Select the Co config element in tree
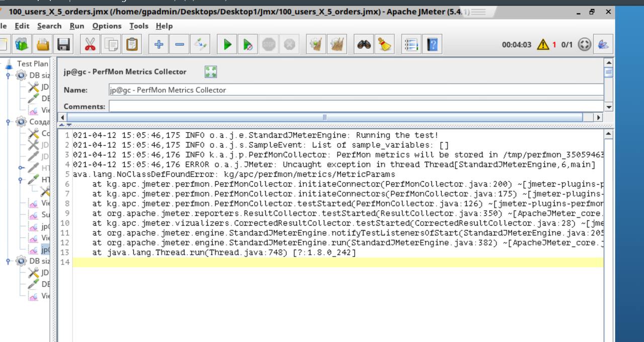 [x=45, y=133]
